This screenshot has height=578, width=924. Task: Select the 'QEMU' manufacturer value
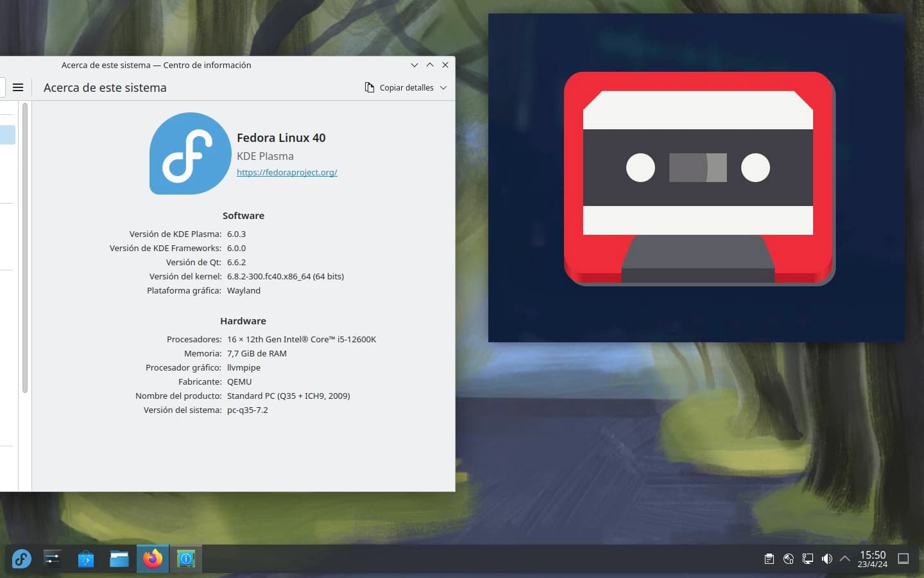tap(239, 381)
